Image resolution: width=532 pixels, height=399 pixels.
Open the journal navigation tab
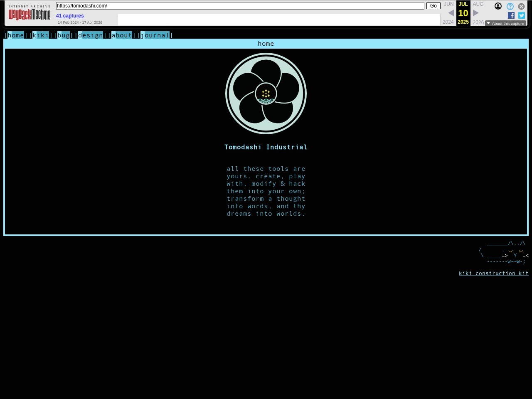point(155,35)
